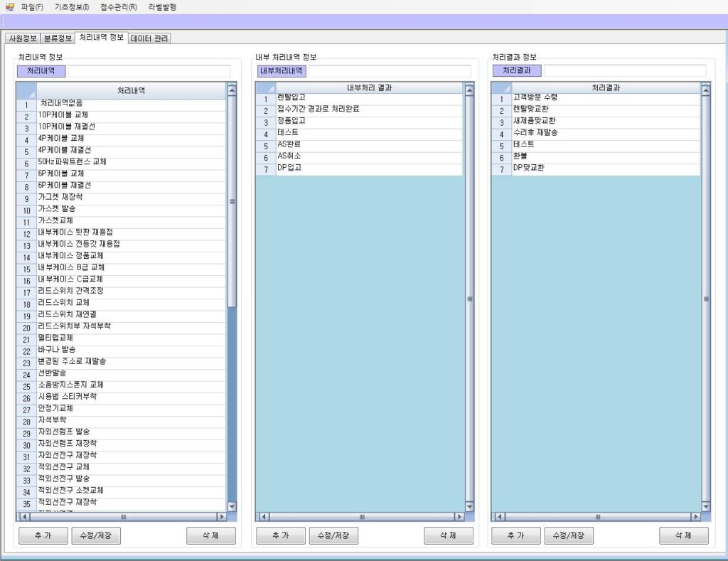
Task: Click the down arrow of 처리내역 vertical scrollbar
Action: pos(232,506)
